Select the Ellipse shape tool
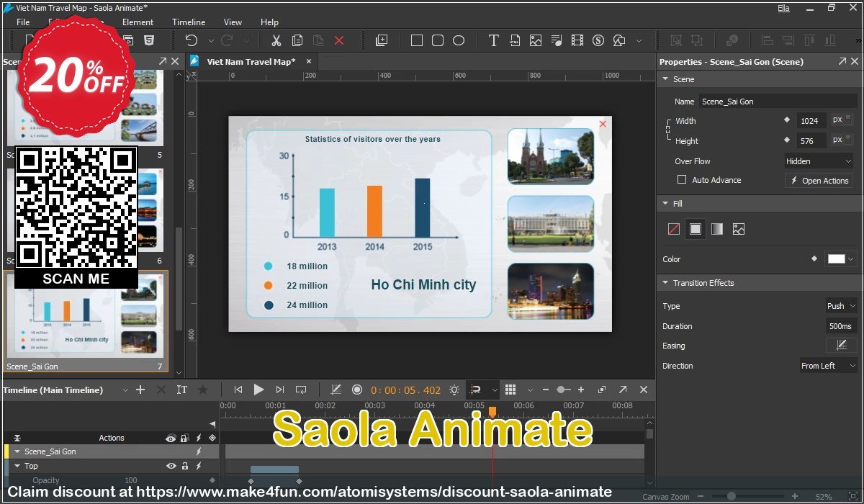Screen dimensions: 864x504 click(x=458, y=40)
